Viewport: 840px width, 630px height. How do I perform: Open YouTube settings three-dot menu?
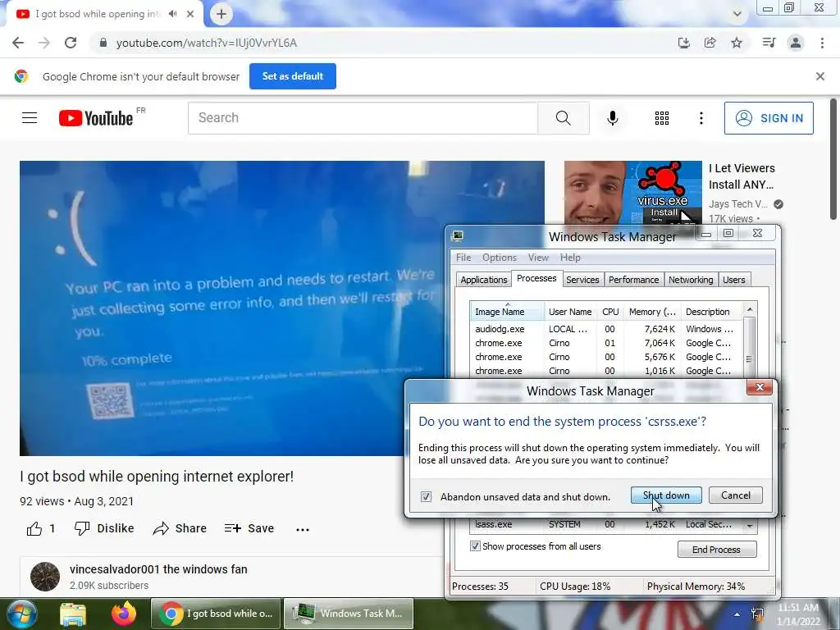701,118
